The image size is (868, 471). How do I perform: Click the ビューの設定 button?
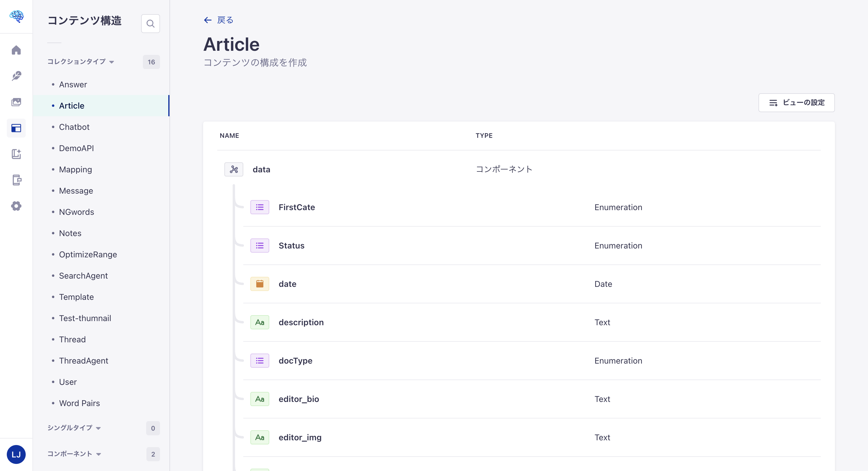[796, 103]
